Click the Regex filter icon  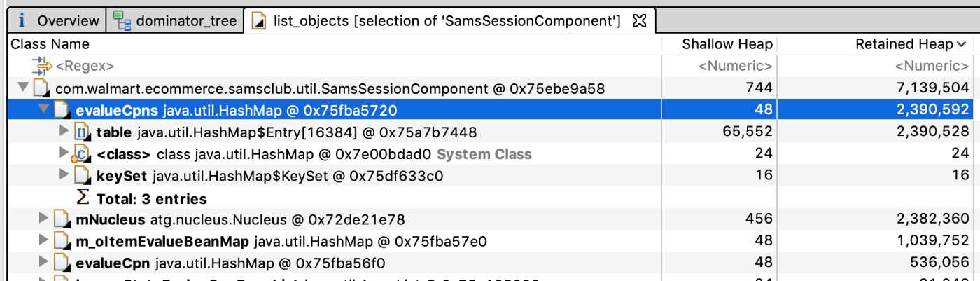tap(42, 66)
